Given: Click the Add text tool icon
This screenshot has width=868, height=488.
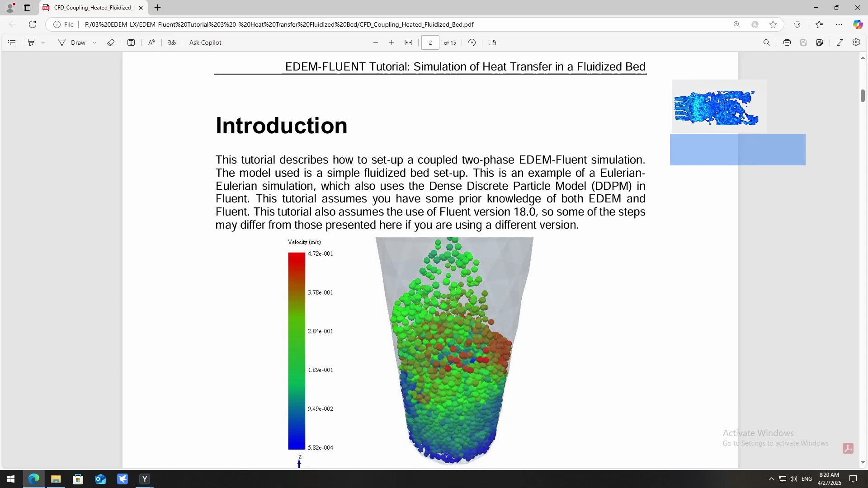Looking at the screenshot, I should point(131,42).
